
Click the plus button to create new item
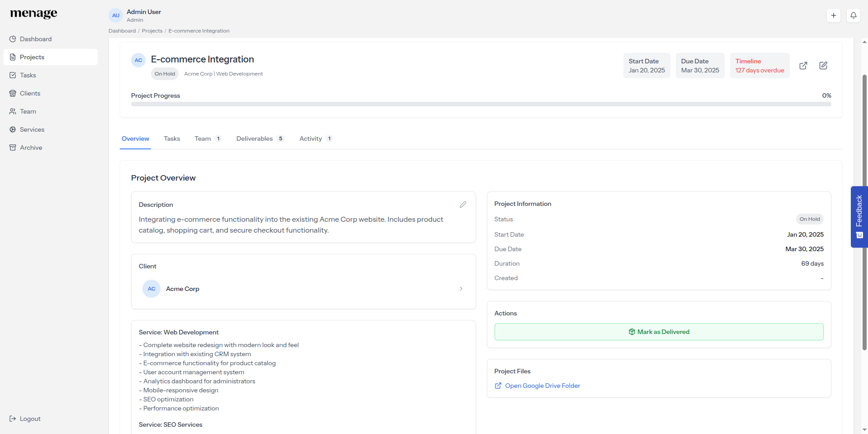coord(834,15)
